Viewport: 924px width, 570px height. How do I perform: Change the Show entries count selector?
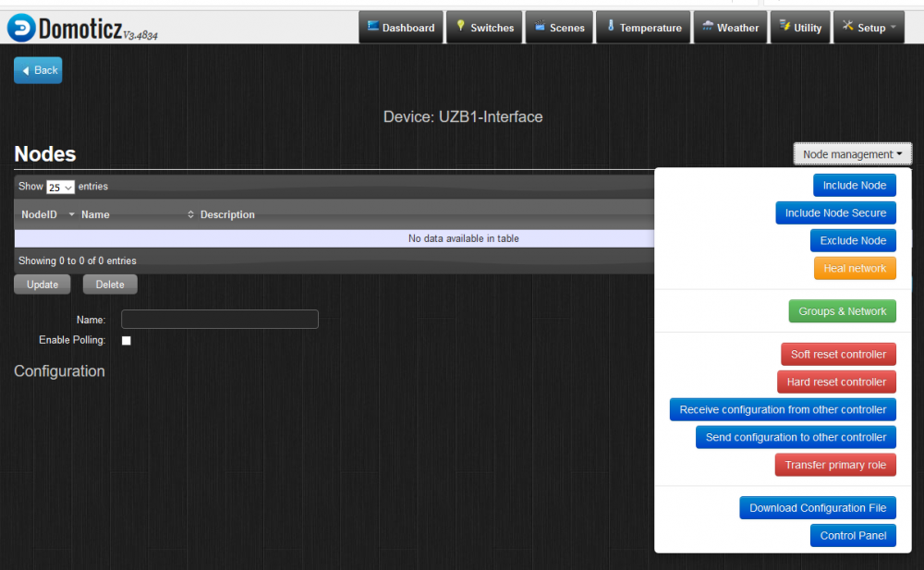click(60, 186)
